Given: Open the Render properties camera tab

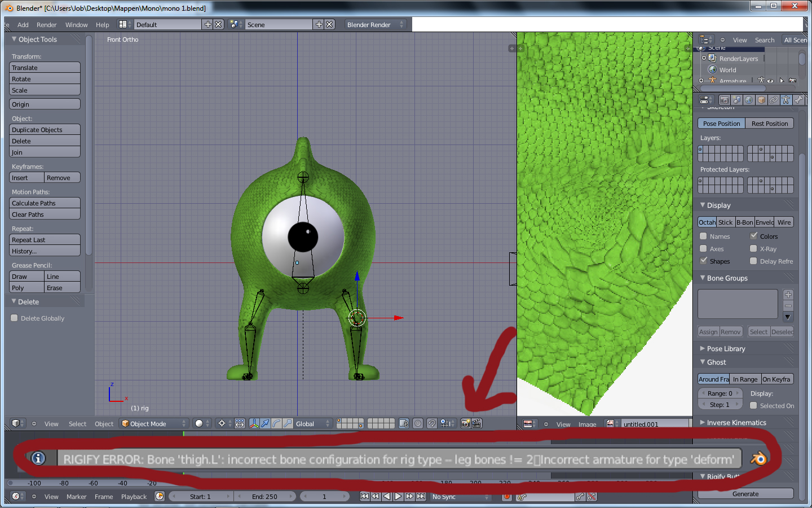Looking at the screenshot, I should (x=725, y=100).
